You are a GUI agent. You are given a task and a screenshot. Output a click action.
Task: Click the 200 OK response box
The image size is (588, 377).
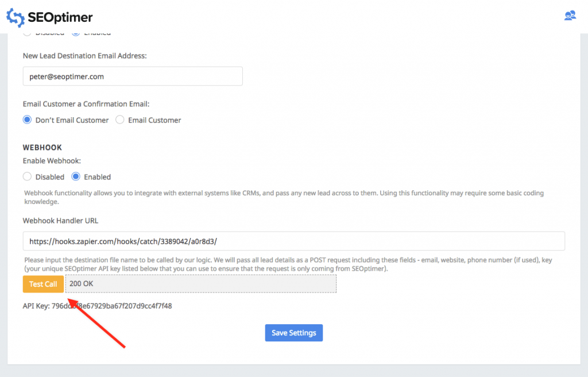pyautogui.click(x=200, y=284)
